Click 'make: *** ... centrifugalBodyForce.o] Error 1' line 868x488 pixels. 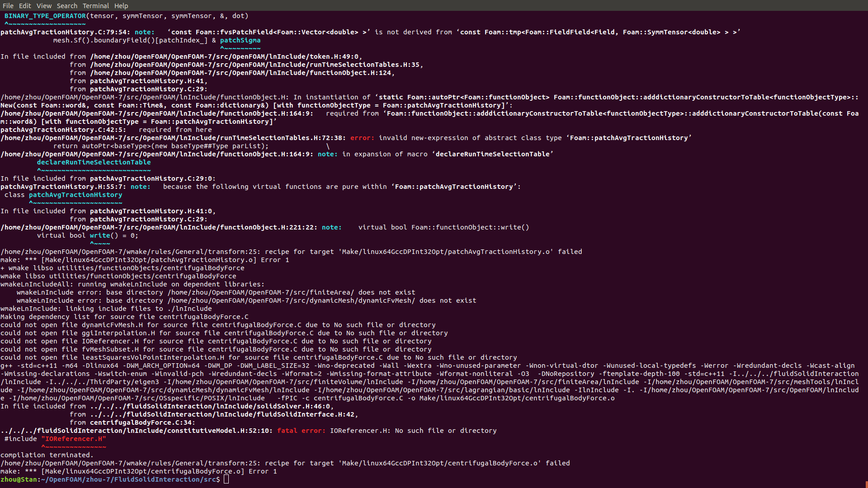(x=139, y=471)
